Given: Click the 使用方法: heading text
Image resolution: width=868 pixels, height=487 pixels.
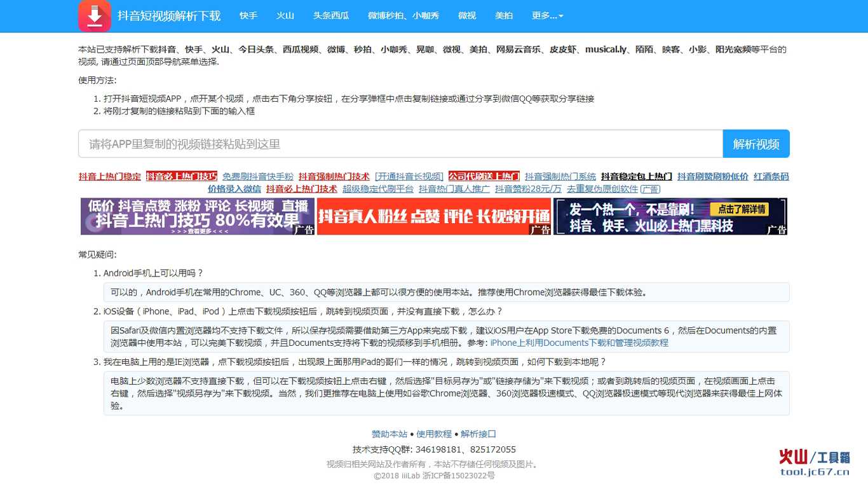Looking at the screenshot, I should 97,80.
